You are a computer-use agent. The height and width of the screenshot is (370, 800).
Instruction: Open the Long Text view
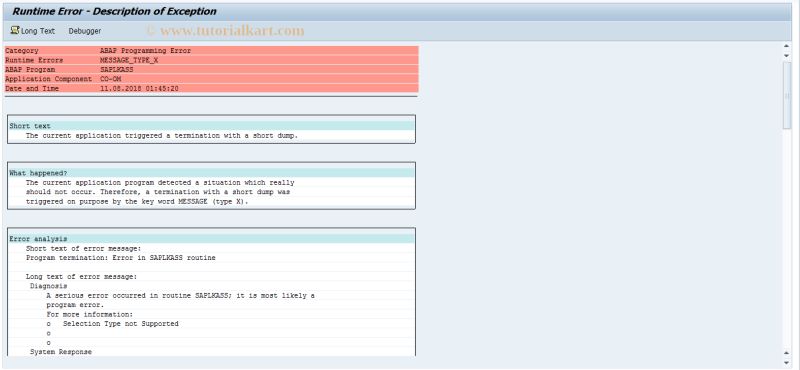pos(38,31)
